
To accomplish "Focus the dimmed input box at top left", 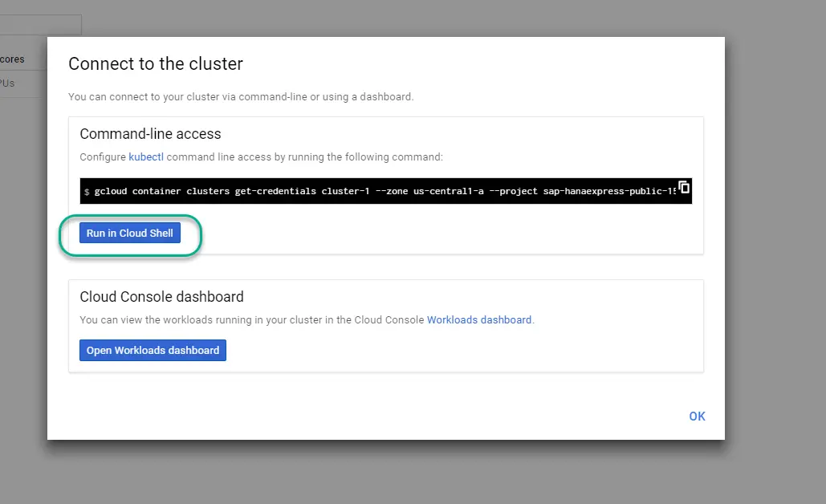I will coord(41,25).
